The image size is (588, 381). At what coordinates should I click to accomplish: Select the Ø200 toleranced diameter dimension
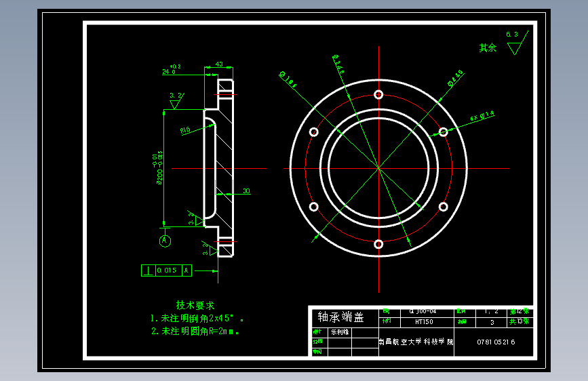159,168
